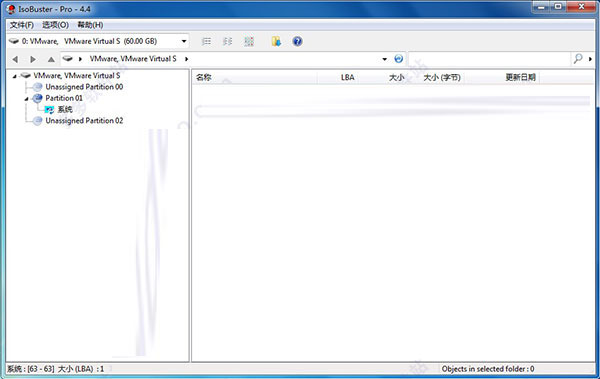600x379 pixels.
Task: Click the extract folder toolbar icon
Action: pos(276,41)
